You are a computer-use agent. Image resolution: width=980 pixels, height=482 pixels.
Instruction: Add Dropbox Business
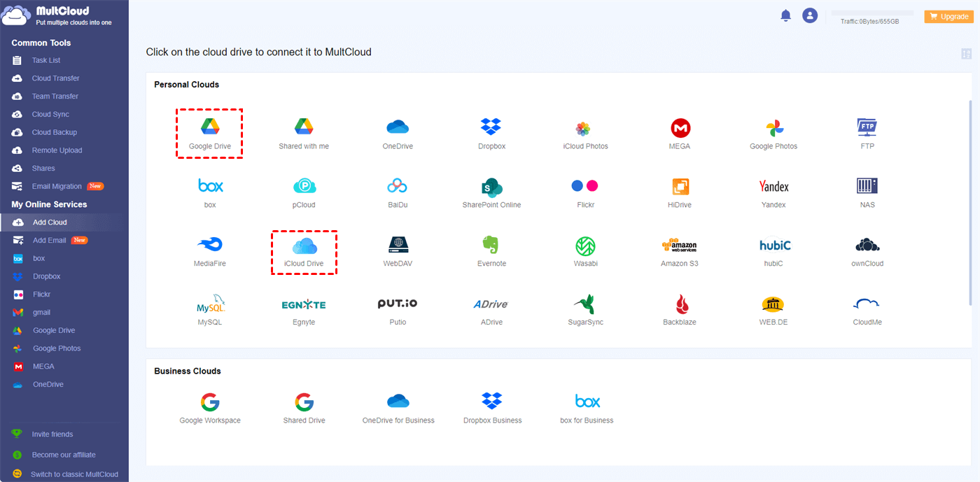pos(491,409)
